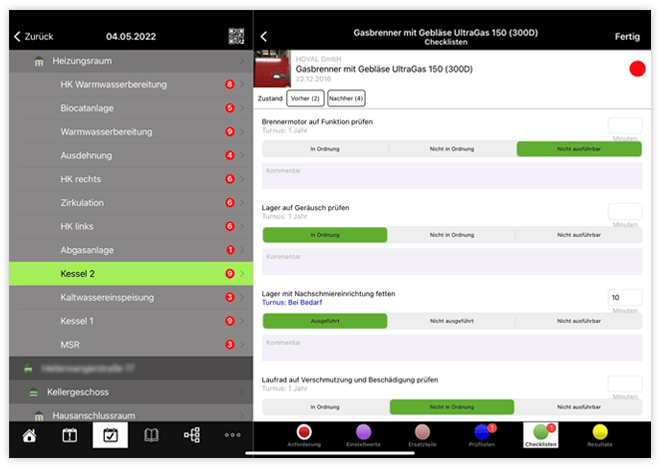Select Kaltwassereinspeisung in the room list
662x468 pixels.
click(131, 297)
